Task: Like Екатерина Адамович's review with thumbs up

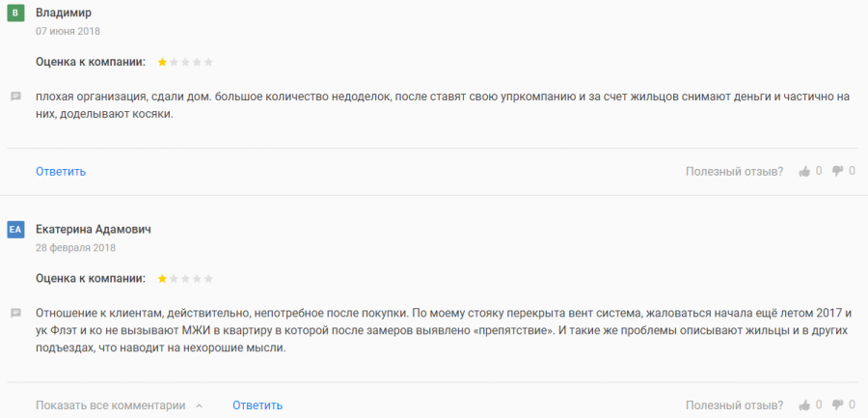Action: point(804,405)
